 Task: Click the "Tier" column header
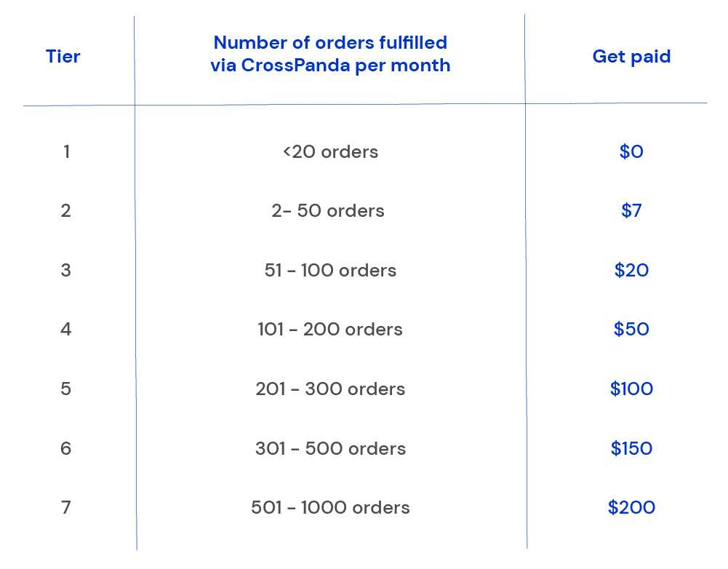click(x=63, y=57)
